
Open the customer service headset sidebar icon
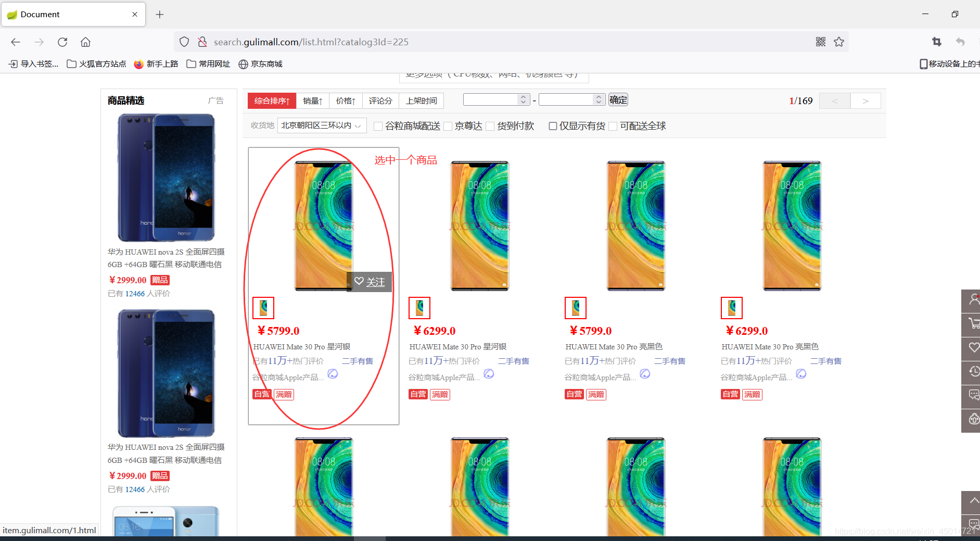(971, 421)
